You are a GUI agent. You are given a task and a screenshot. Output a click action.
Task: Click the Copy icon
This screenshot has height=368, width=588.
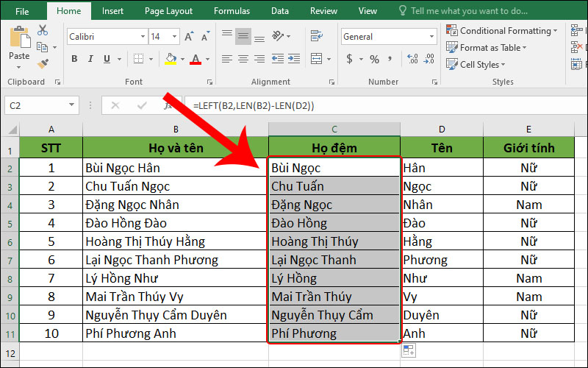point(42,47)
